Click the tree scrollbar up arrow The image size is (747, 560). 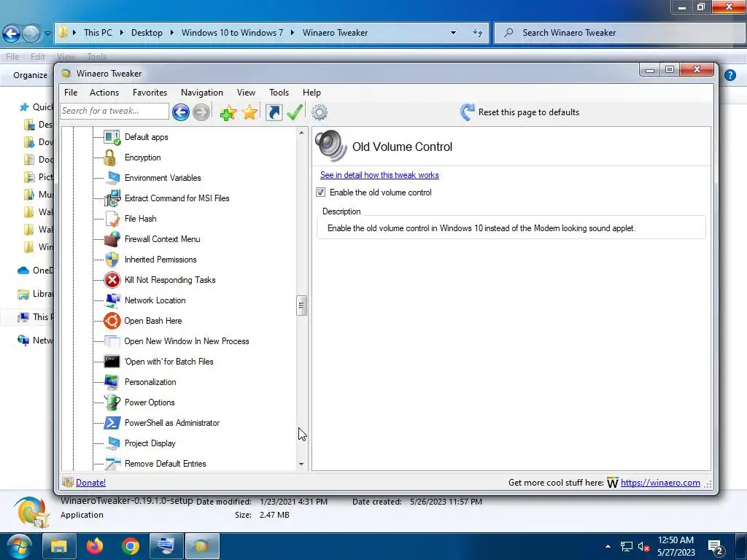[x=301, y=133]
